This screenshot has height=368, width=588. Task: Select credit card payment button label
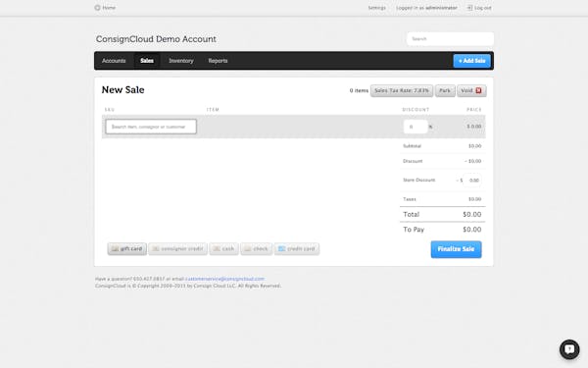tap(301, 248)
